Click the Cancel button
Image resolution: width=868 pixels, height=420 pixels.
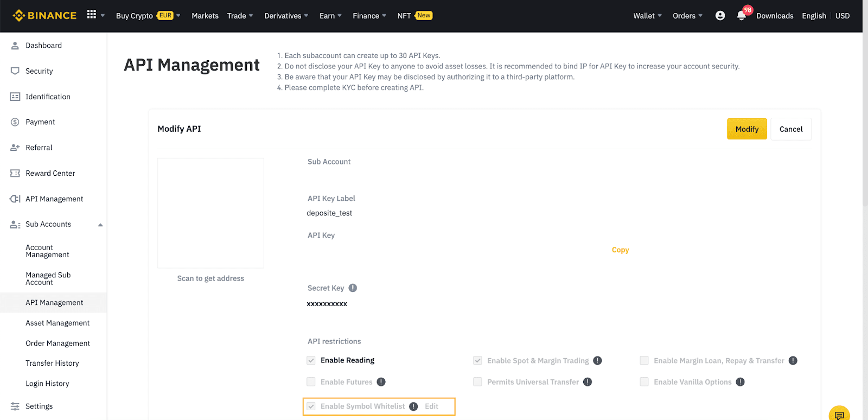click(x=791, y=129)
